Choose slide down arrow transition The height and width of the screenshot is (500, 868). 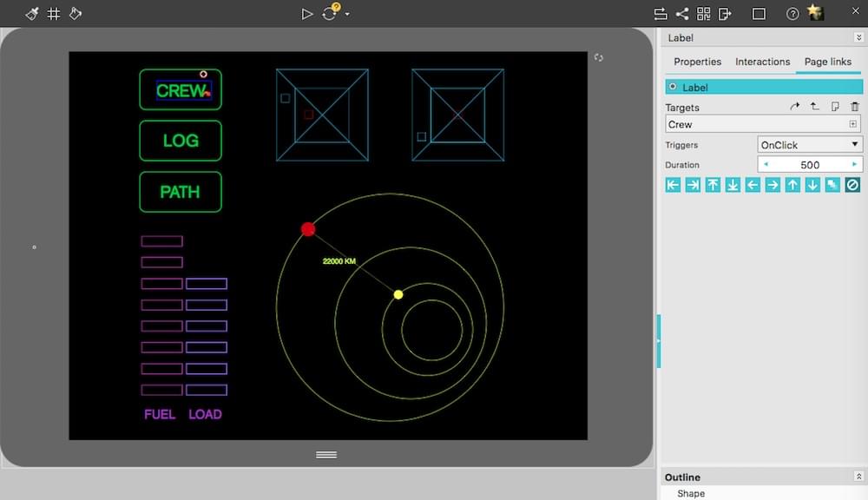pyautogui.click(x=812, y=185)
